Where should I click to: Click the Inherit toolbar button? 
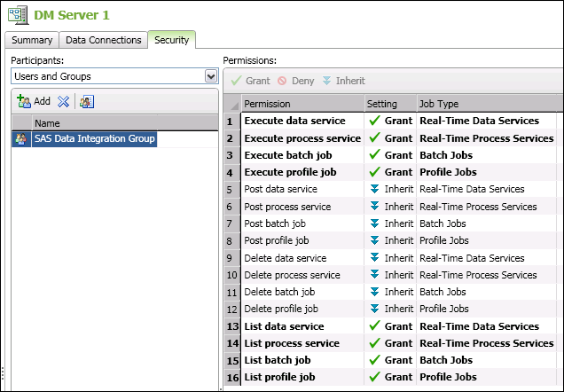point(342,81)
